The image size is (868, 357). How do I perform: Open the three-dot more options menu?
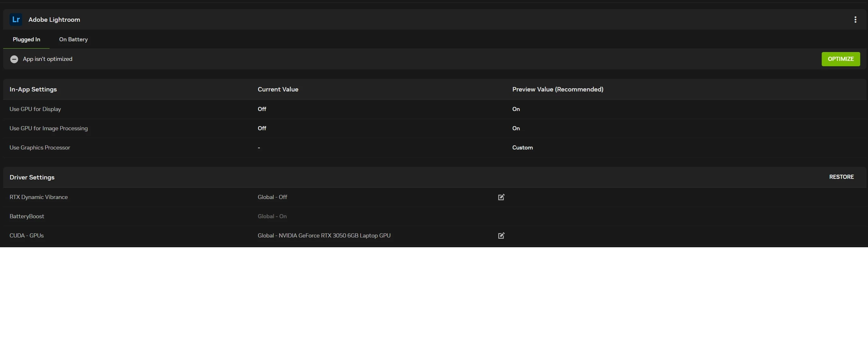coord(855,20)
